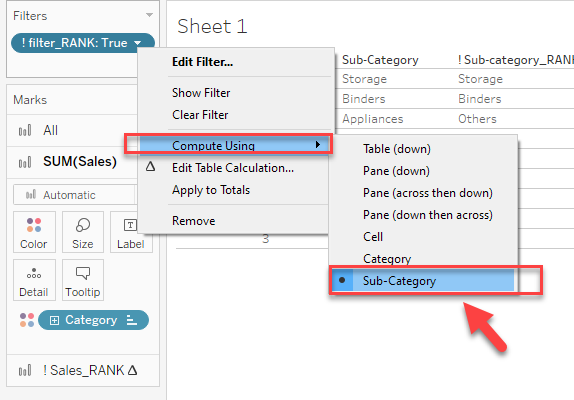Expand the Filters shelf menu arrow
Image resolution: width=574 pixels, height=400 pixels.
tap(149, 15)
